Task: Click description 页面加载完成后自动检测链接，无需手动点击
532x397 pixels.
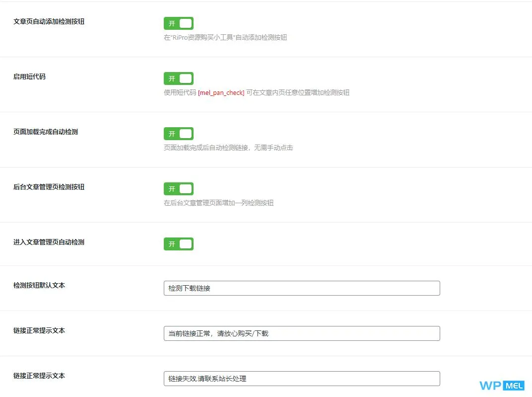Action: (x=228, y=148)
